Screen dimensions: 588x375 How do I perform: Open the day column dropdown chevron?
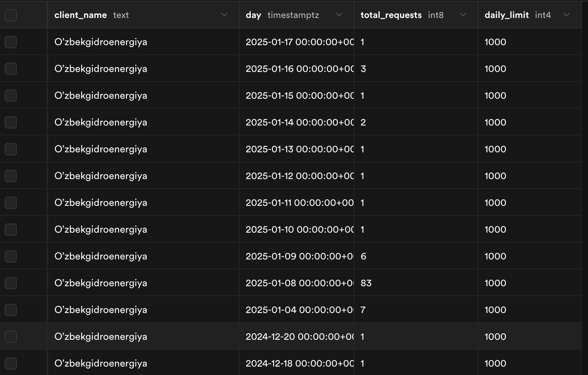click(339, 15)
